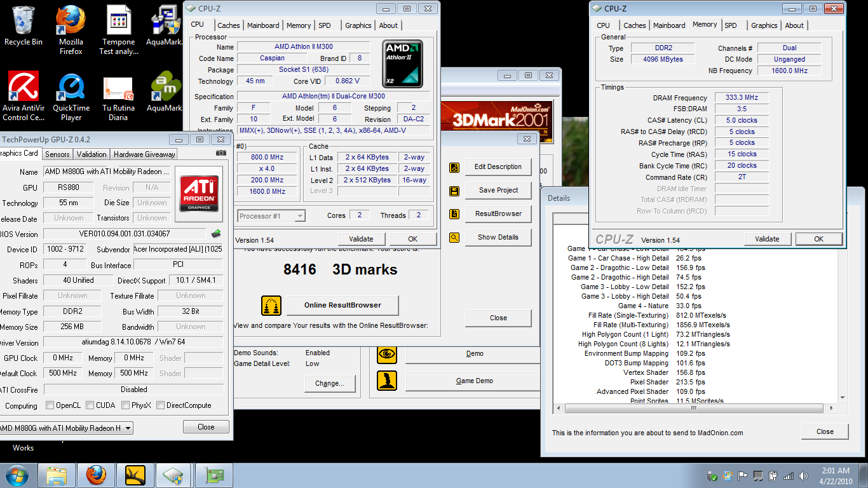The image size is (868, 488).
Task: Click Close button in GPU-Z window
Action: pyautogui.click(x=206, y=427)
